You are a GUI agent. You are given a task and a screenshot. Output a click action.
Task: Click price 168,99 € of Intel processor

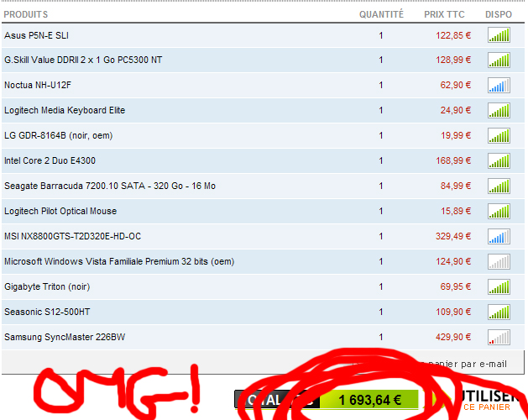453,160
